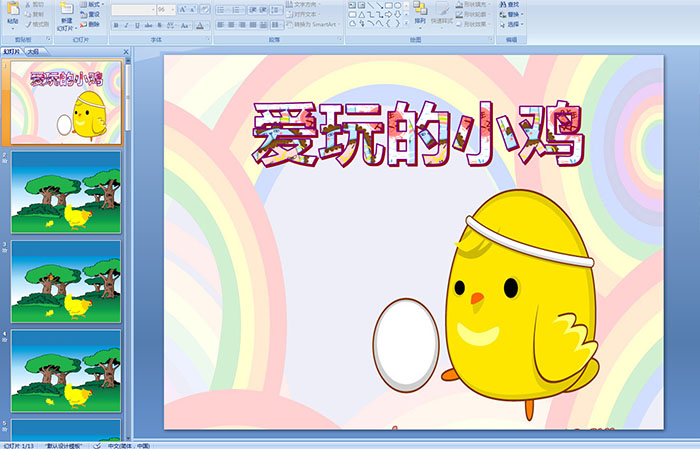Open the Clipboard group dialog launcher
Image resolution: width=700 pixels, height=449 pixels.
point(48,39)
